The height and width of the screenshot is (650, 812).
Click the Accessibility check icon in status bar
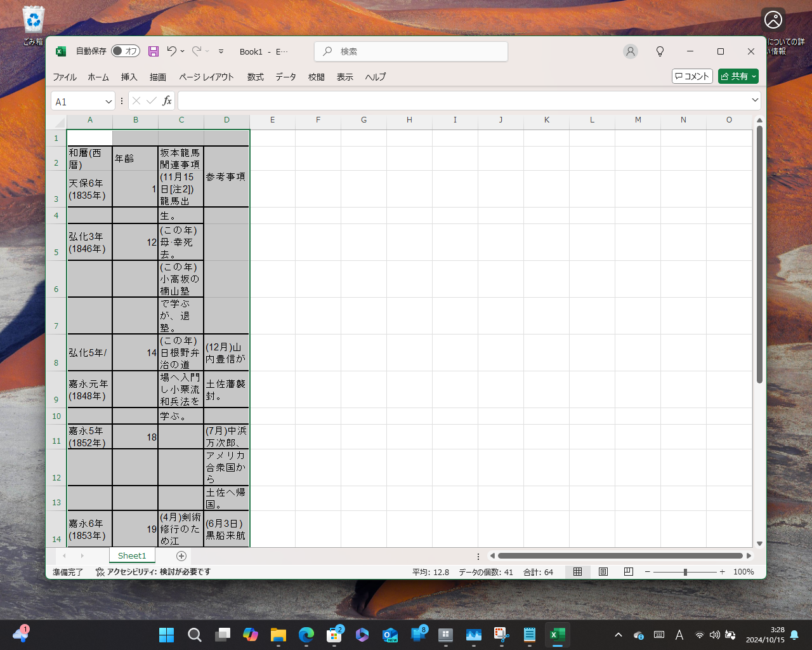coord(100,571)
